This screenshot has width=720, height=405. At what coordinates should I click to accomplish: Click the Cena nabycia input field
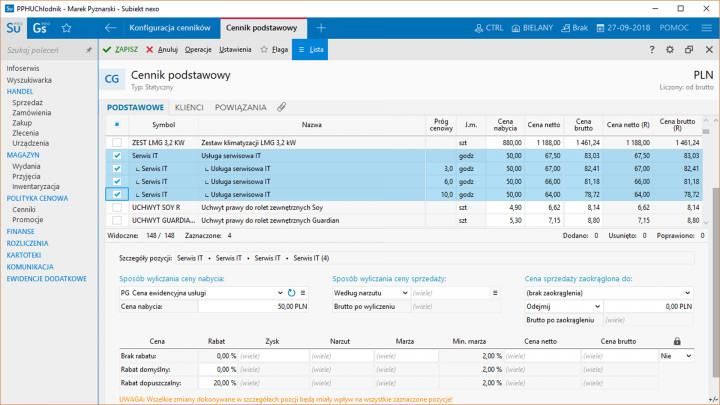click(x=254, y=306)
